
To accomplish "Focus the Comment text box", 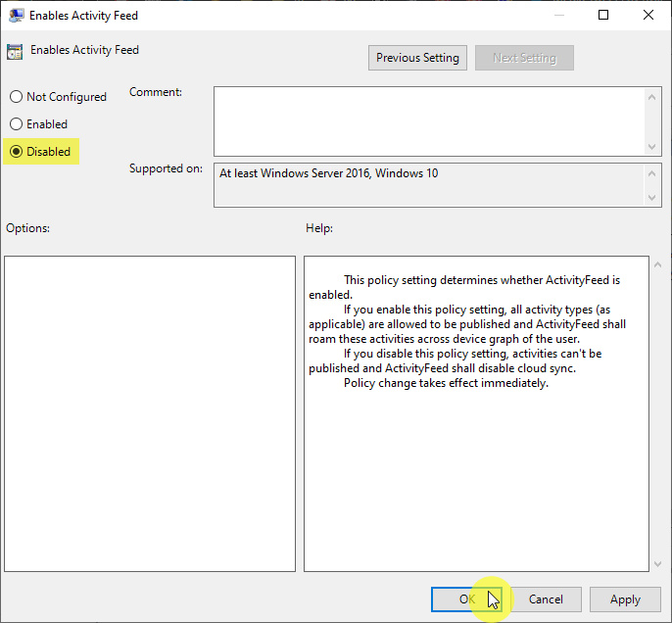I will 429,120.
